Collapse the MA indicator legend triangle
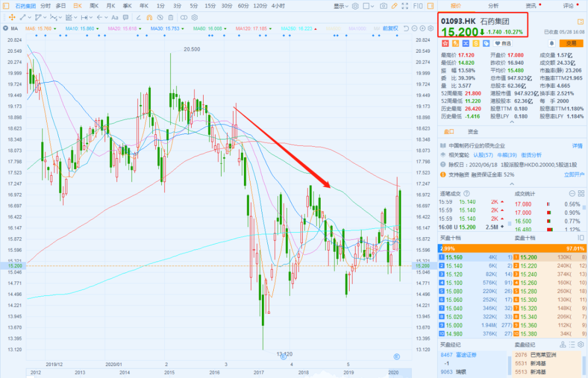 point(5,28)
